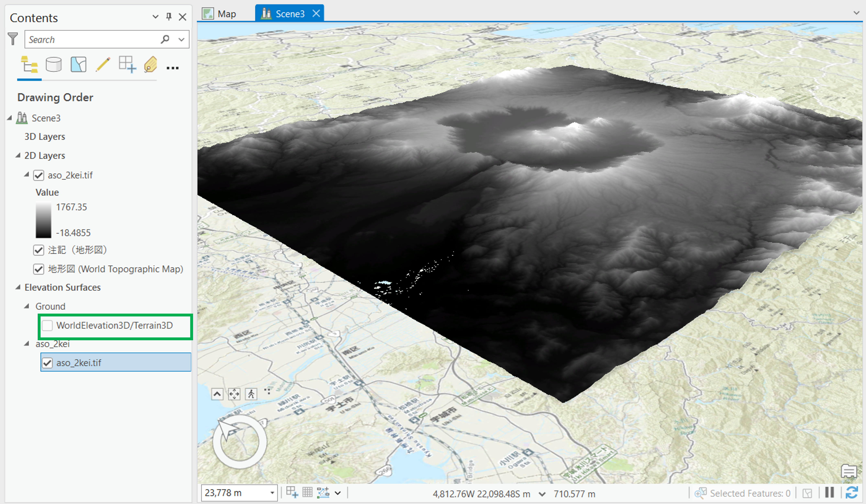Open scene grid plus icon in status bar
Screen dimensions: 866x504
coord(292,492)
